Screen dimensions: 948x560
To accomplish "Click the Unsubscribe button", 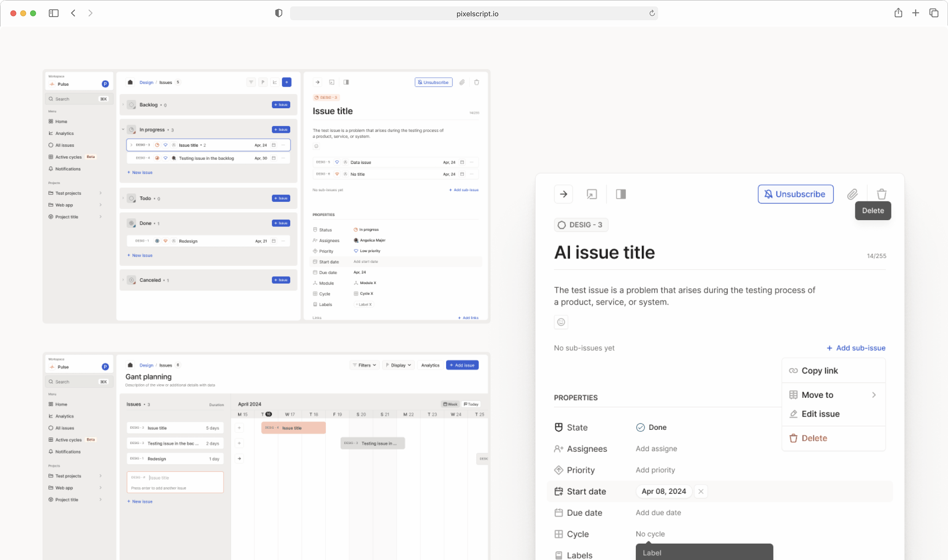I will pos(795,194).
